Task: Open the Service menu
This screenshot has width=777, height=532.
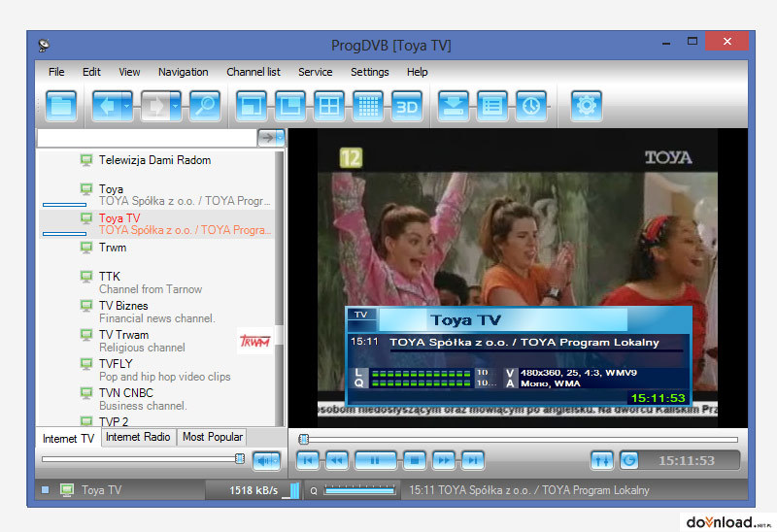Action: pyautogui.click(x=315, y=72)
